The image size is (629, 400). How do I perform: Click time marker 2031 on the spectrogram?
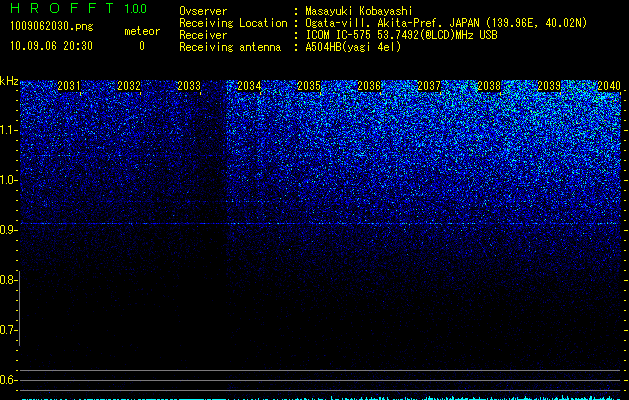pyautogui.click(x=69, y=86)
